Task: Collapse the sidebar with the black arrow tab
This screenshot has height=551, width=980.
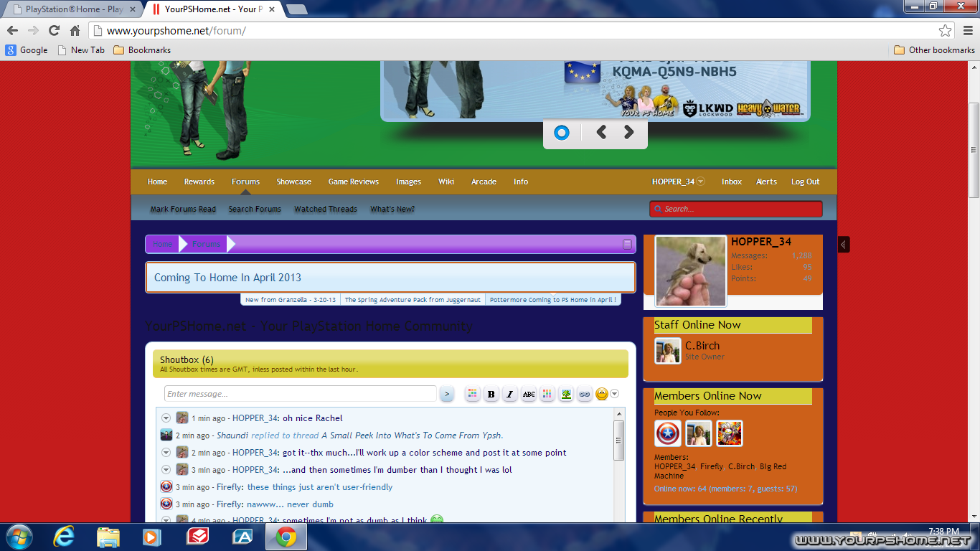Action: (844, 245)
